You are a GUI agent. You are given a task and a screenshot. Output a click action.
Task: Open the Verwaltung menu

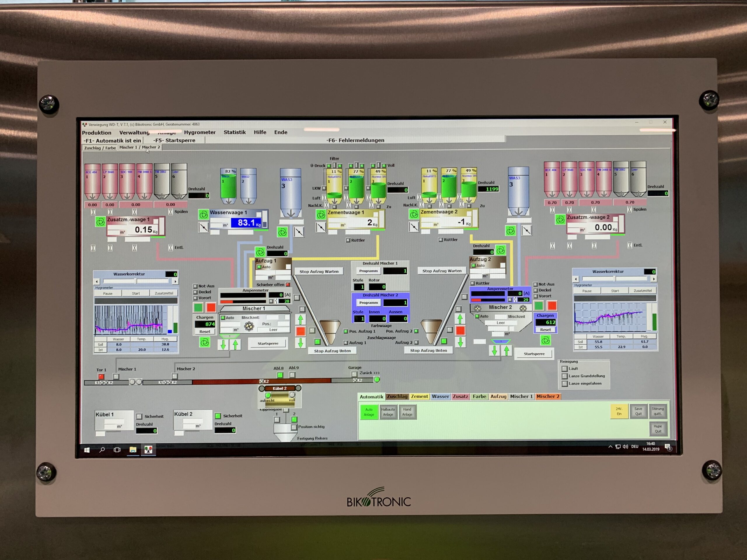[x=135, y=133]
